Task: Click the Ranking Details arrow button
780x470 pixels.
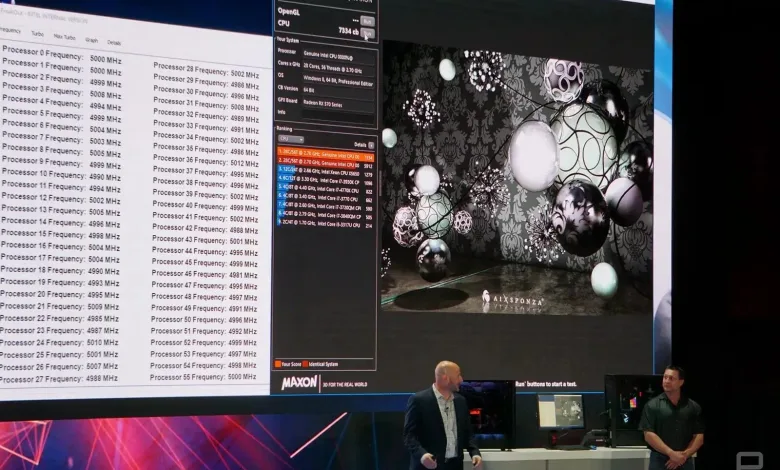Action: click(370, 145)
